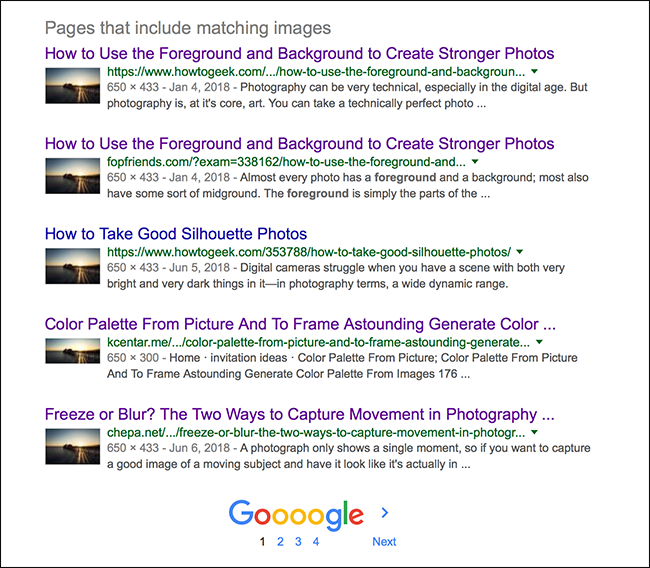Open first howtogeek Foreground and Background result

click(299, 54)
